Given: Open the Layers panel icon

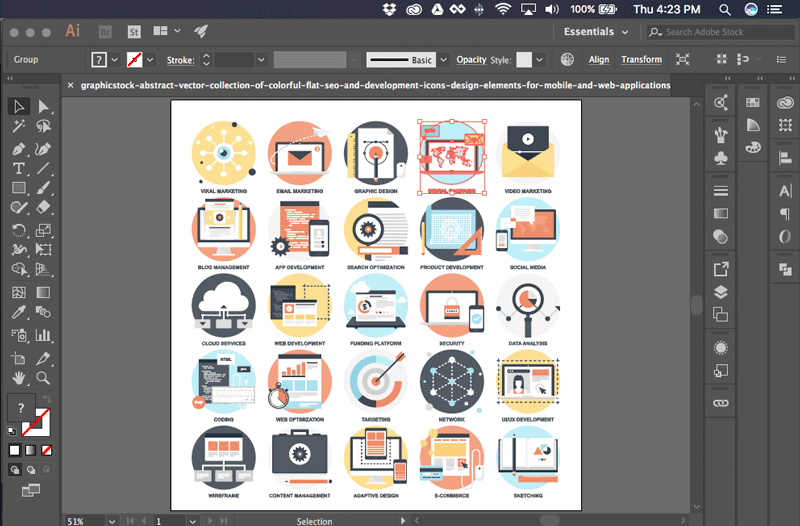Looking at the screenshot, I should [720, 293].
